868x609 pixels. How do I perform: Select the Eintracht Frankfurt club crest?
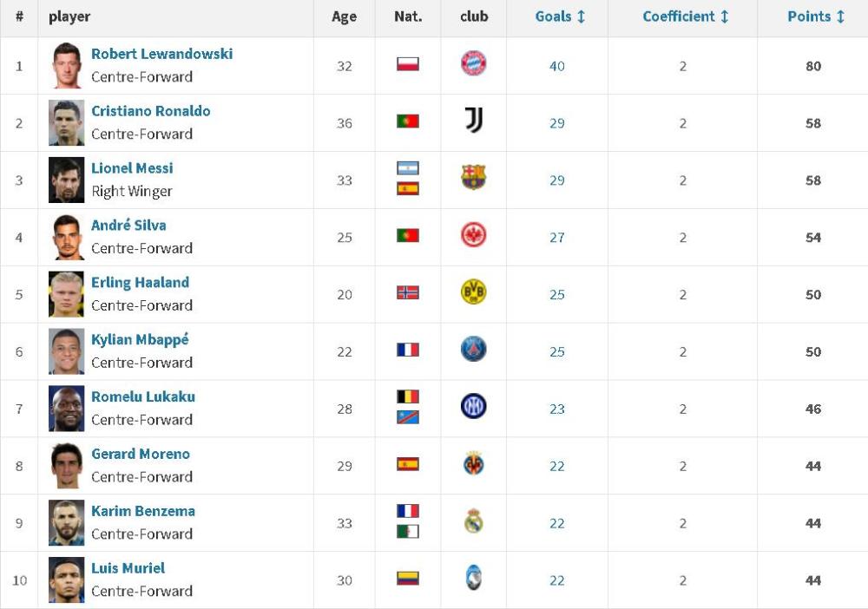coord(473,234)
